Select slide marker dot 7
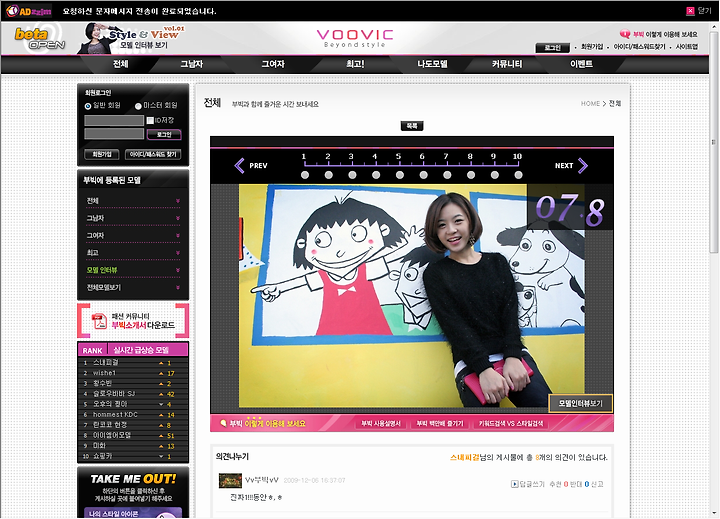720x519 pixels. click(447, 175)
